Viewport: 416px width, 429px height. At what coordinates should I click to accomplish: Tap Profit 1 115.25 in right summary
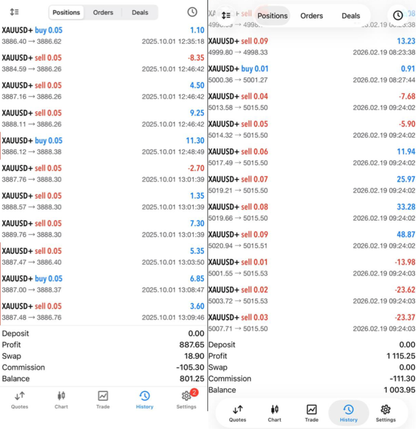(x=312, y=356)
